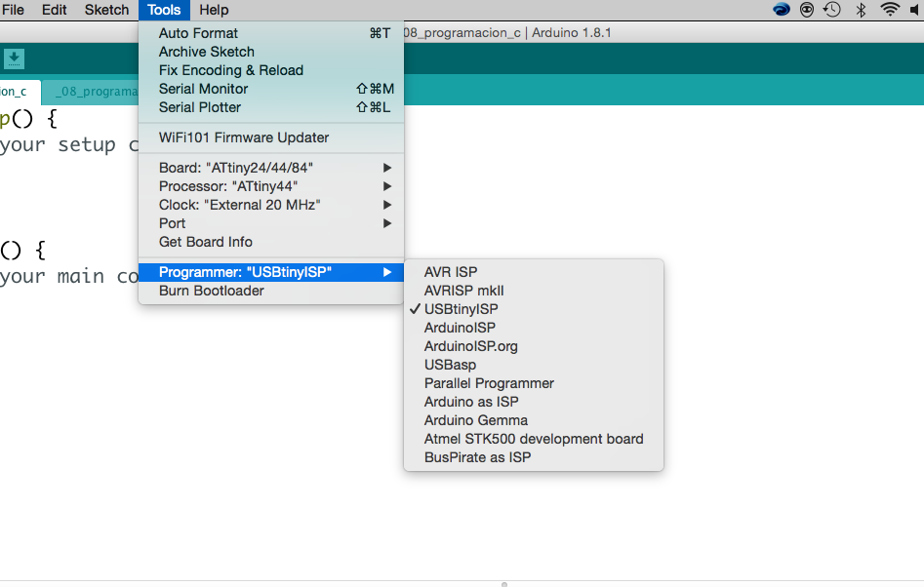Close the highlighted Tools menu
The width and height of the screenshot is (924, 587).
[x=164, y=10]
